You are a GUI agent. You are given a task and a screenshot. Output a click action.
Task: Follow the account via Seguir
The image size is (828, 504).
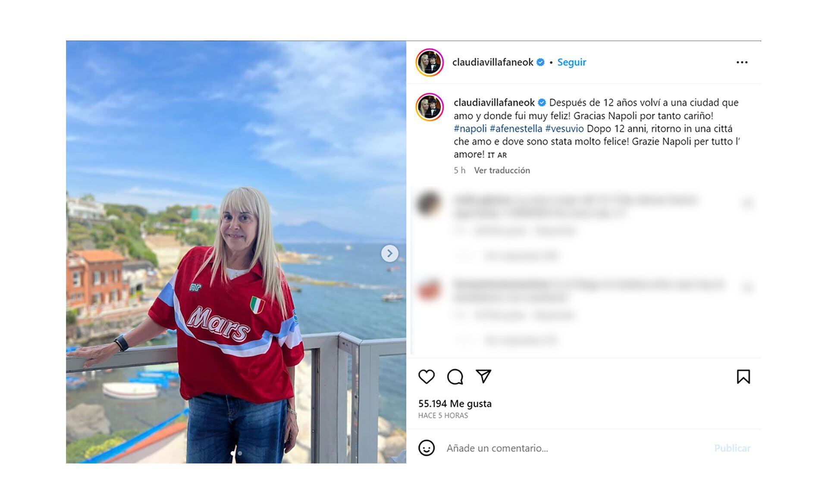click(571, 63)
